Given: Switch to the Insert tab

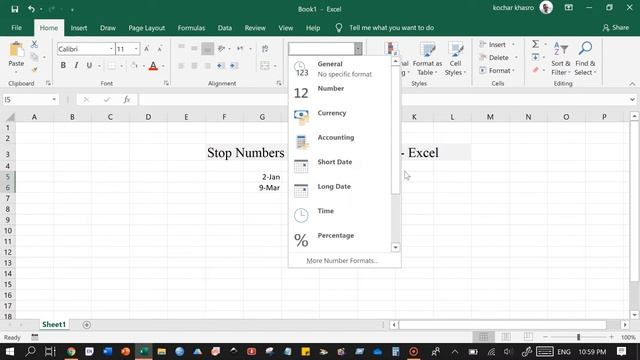Looking at the screenshot, I should tap(79, 28).
